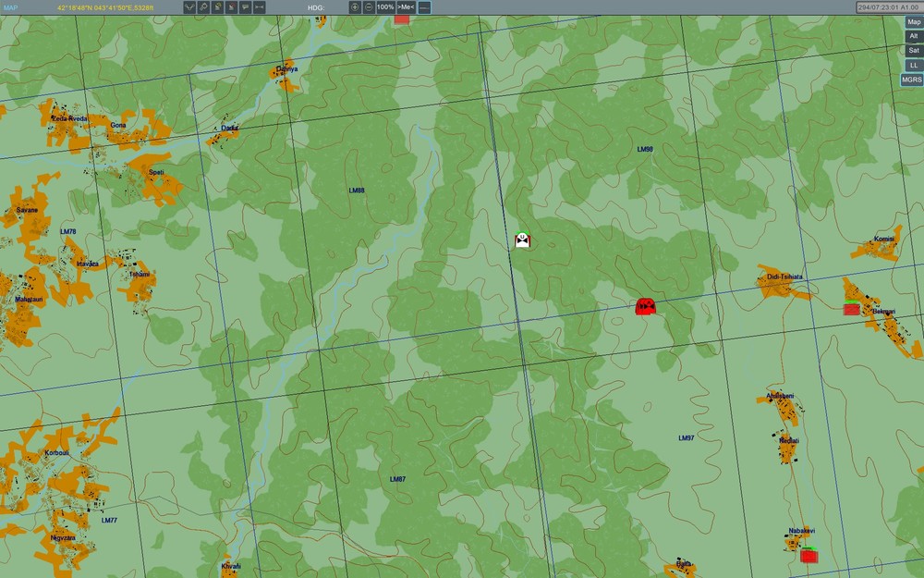Toggle the Map layer view
924x578 pixels.
pos(914,22)
